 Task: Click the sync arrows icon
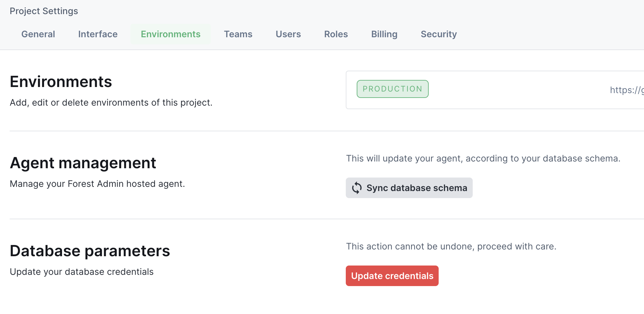click(x=357, y=188)
